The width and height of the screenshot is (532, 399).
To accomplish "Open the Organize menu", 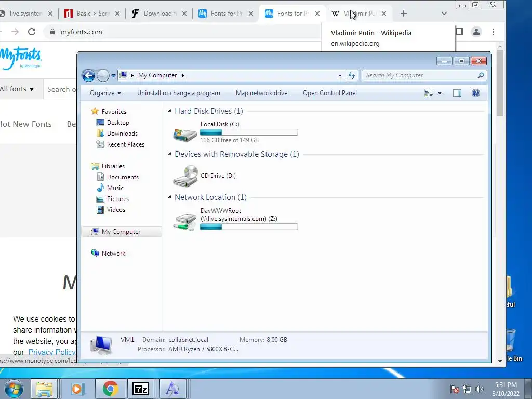I will (x=105, y=93).
